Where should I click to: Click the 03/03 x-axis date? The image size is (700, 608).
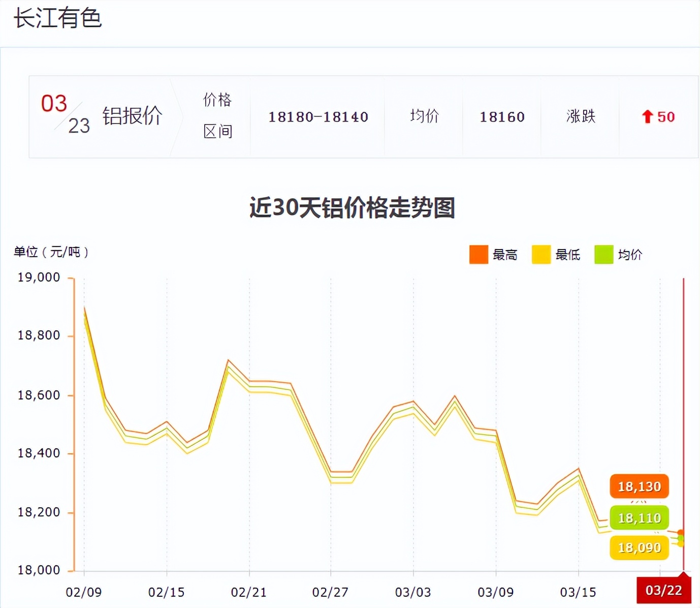point(413,592)
